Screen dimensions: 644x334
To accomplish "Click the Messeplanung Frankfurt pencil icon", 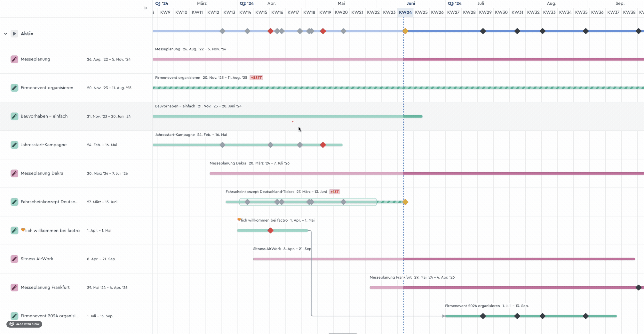I will point(14,288).
